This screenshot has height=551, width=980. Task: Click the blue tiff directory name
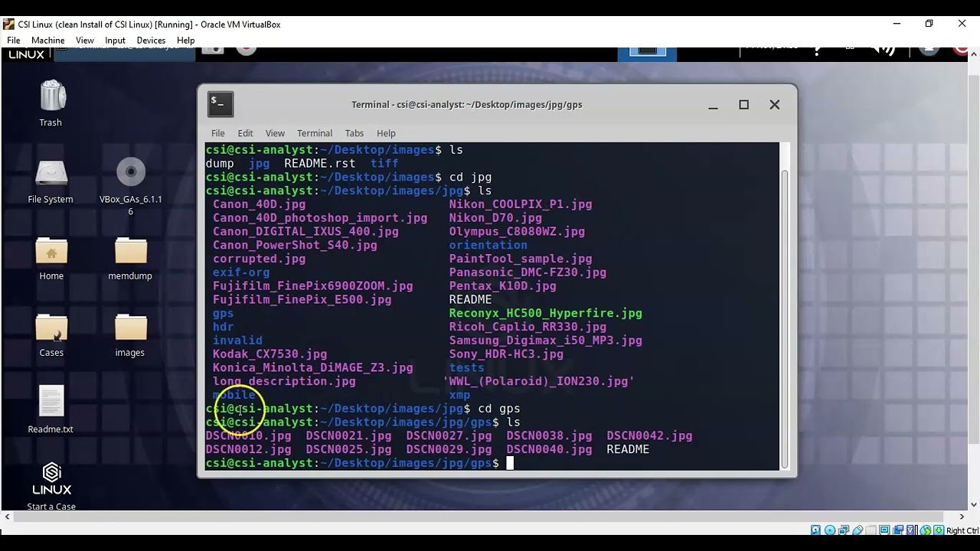tap(384, 164)
